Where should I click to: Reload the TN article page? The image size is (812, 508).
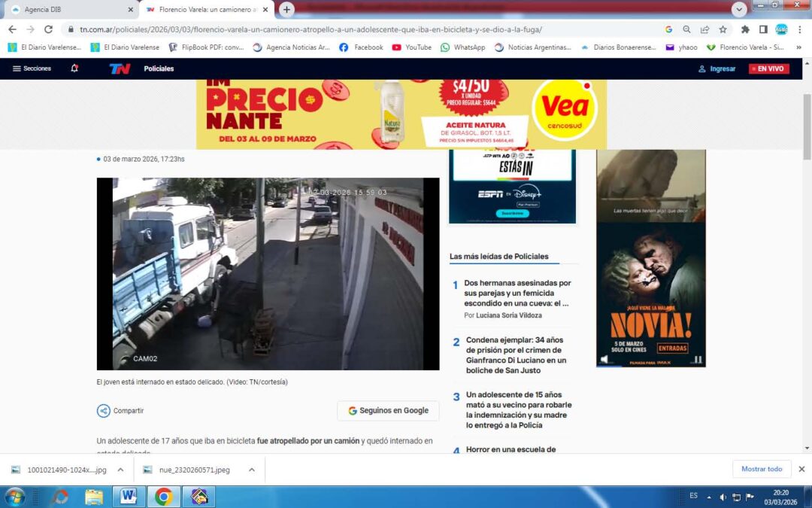tap(48, 29)
